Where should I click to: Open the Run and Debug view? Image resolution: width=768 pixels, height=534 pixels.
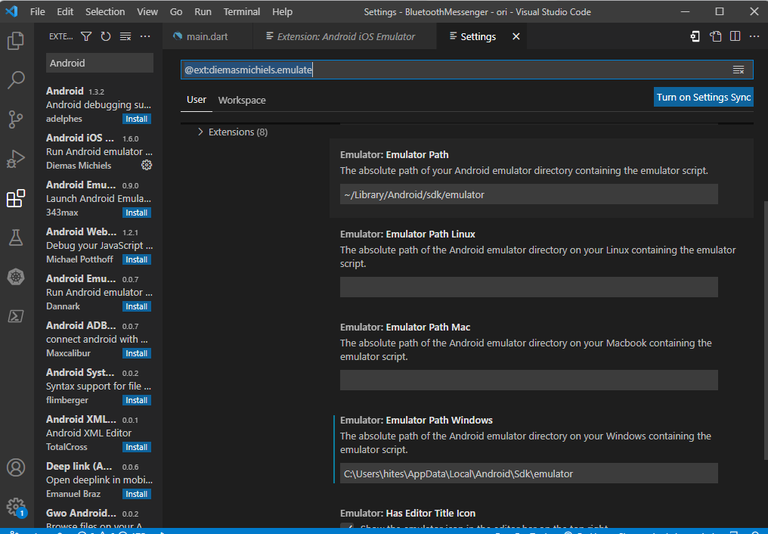16,159
